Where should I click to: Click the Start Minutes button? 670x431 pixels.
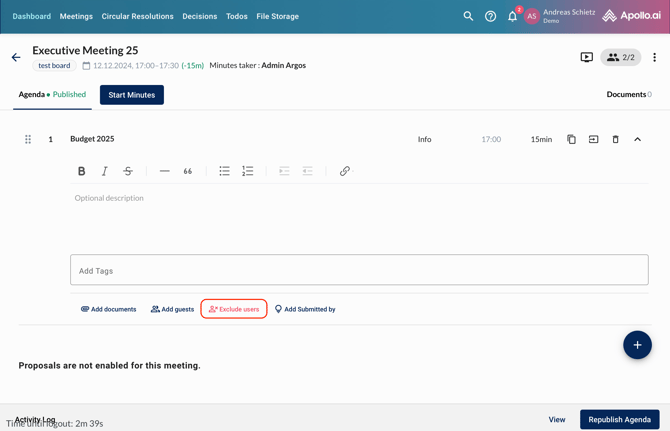[x=131, y=95]
